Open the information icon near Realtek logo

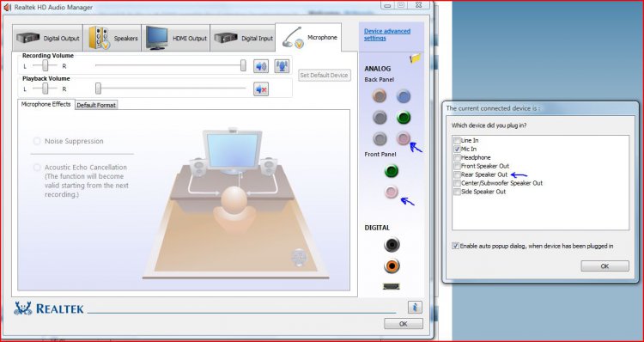point(415,307)
